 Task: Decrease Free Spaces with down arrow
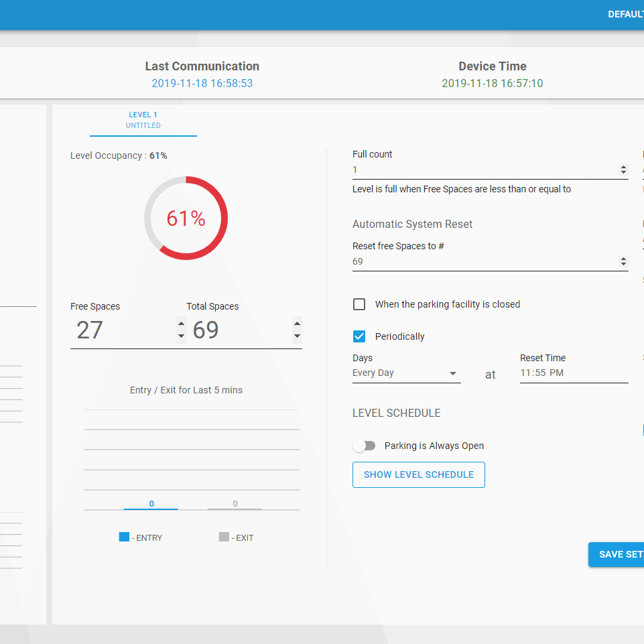[x=181, y=336]
